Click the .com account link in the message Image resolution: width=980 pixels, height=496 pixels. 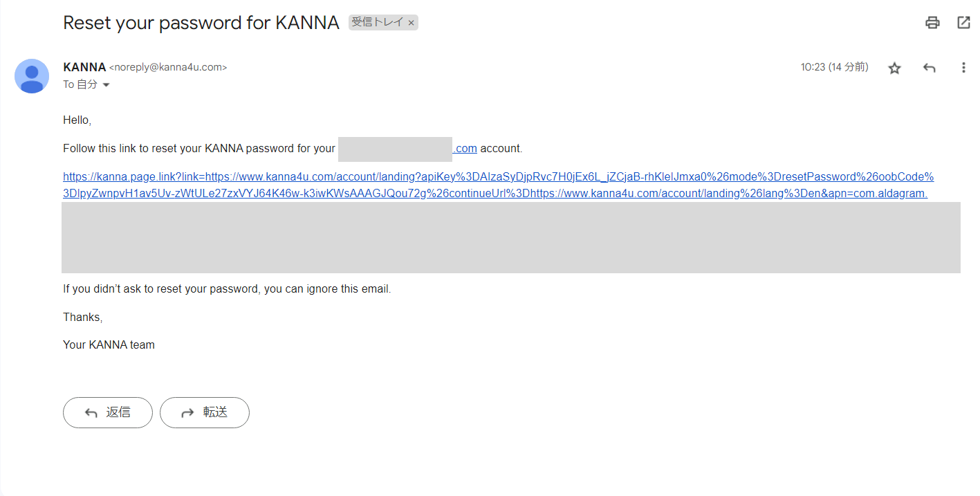(x=465, y=148)
